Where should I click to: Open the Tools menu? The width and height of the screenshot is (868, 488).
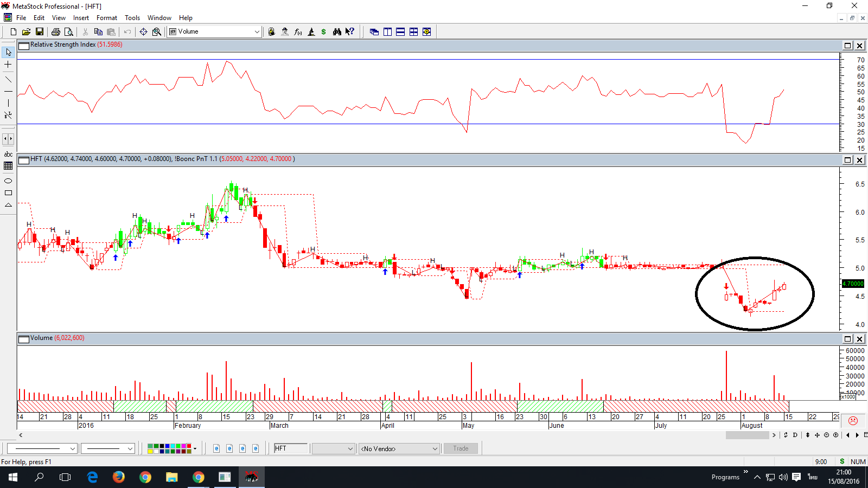132,18
